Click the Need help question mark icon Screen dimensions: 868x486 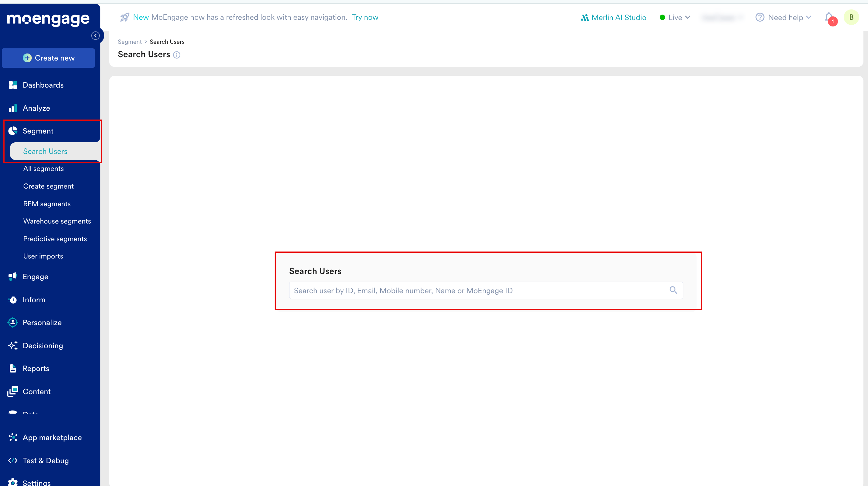pos(760,17)
